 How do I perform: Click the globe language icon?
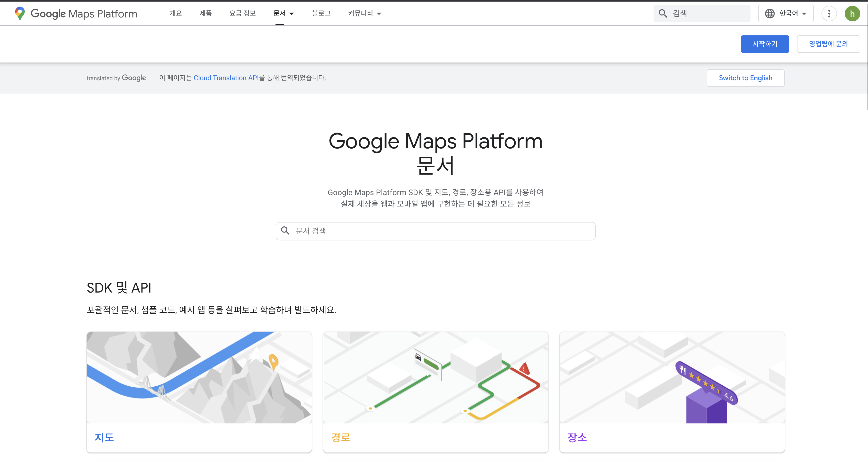coord(770,14)
